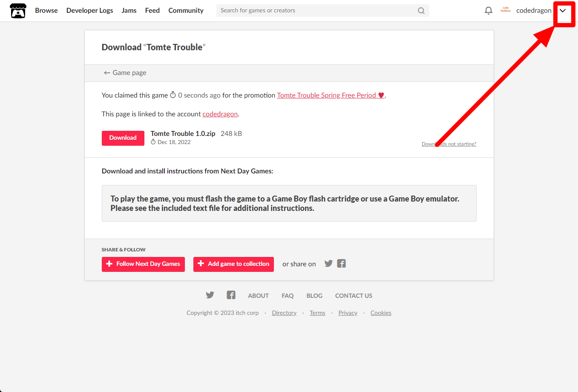Visit the Community section
Viewport: 578px width, 392px height.
pos(186,11)
